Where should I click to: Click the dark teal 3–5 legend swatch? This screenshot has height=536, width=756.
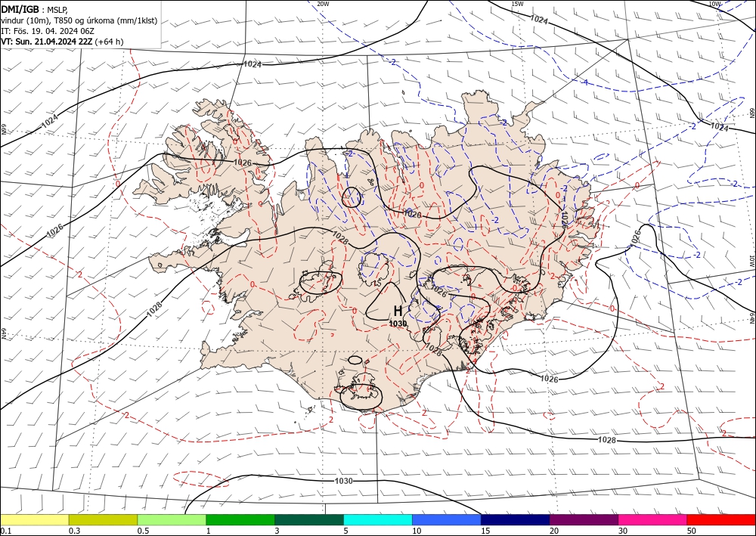(309, 519)
